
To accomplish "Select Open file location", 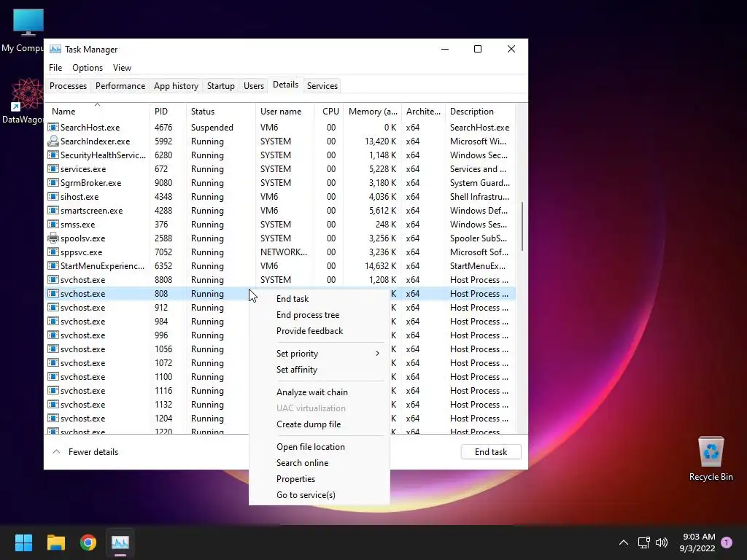I will tap(320, 447).
